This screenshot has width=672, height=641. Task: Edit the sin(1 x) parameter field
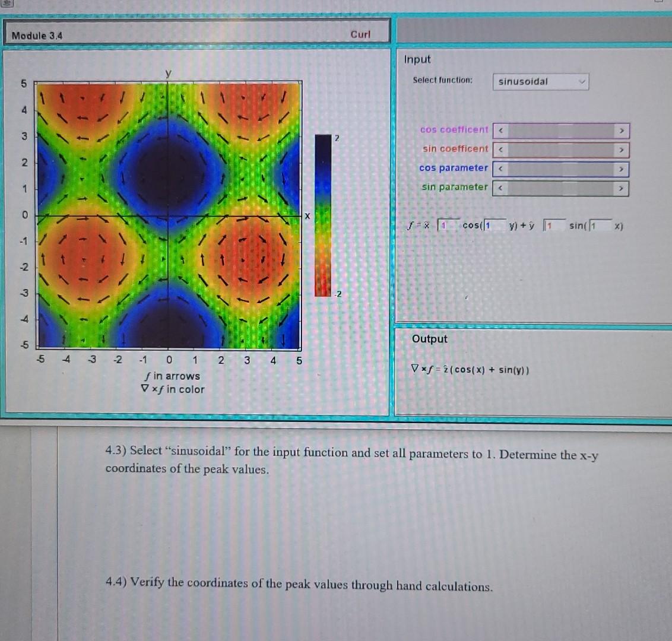(599, 226)
